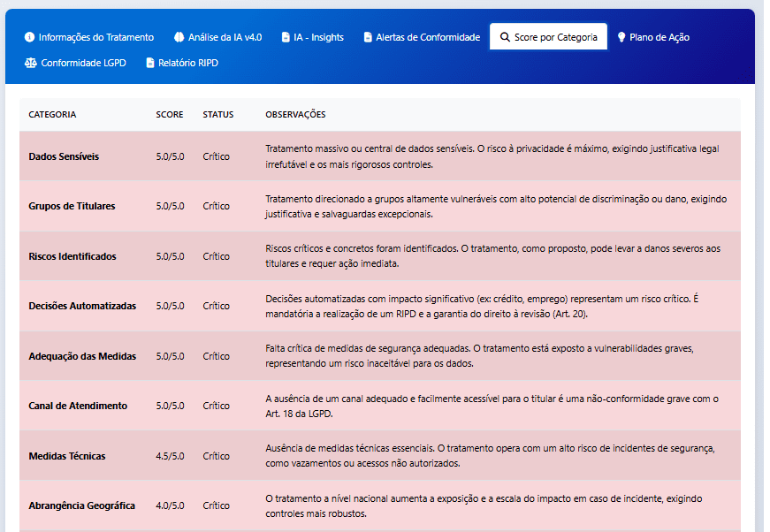Switch to the Alertas de Conformidade tab
The height and width of the screenshot is (532, 770).
(x=428, y=37)
